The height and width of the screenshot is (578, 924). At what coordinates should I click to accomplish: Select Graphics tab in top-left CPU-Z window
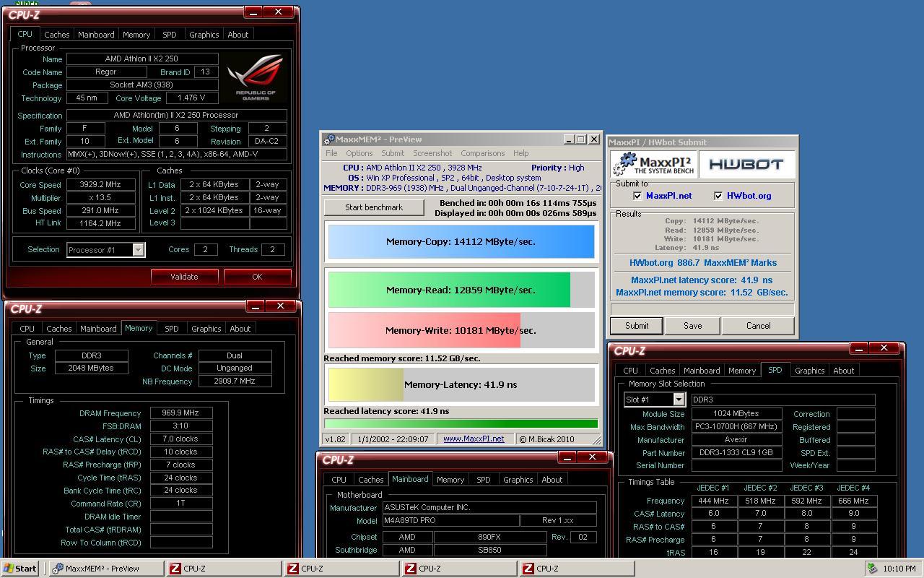click(204, 35)
